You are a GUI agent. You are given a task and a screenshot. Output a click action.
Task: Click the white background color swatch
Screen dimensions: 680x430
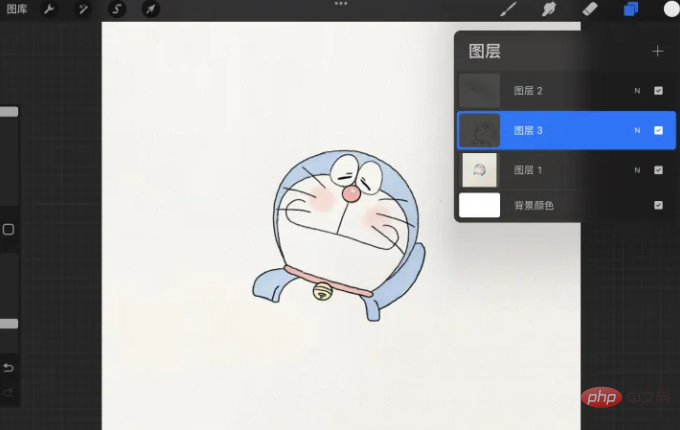(479, 205)
